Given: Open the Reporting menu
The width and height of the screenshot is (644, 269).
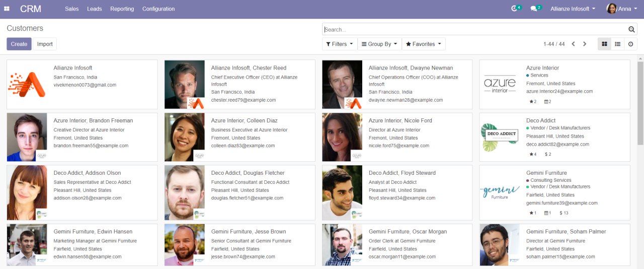Looking at the screenshot, I should coord(122,9).
